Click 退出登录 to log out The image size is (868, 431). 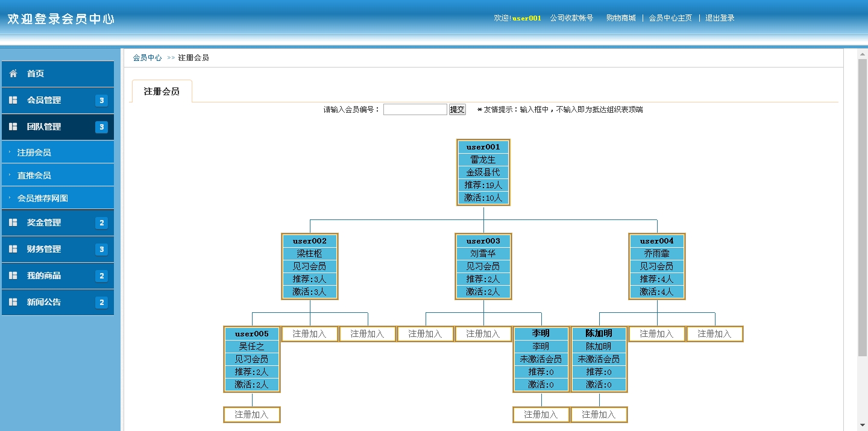720,18
